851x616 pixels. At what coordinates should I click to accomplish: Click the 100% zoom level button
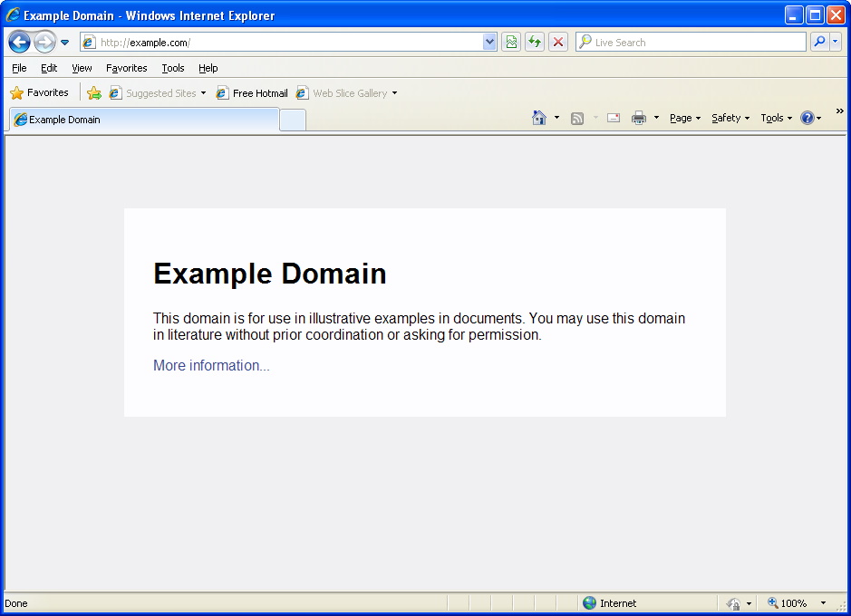pos(787,603)
